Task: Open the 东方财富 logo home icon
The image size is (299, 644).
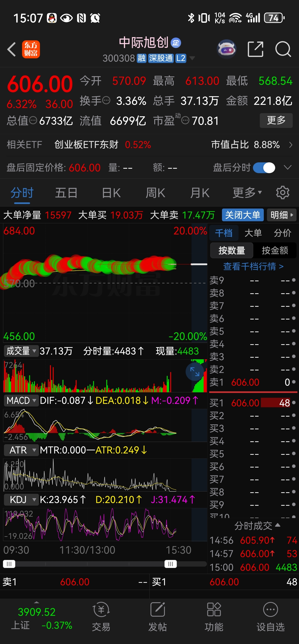Action: [31, 49]
